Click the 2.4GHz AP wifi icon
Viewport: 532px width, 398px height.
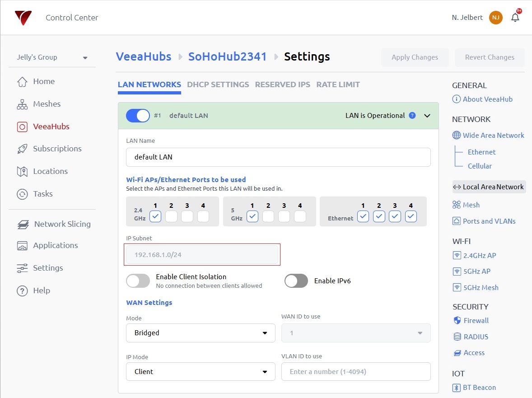[457, 256]
